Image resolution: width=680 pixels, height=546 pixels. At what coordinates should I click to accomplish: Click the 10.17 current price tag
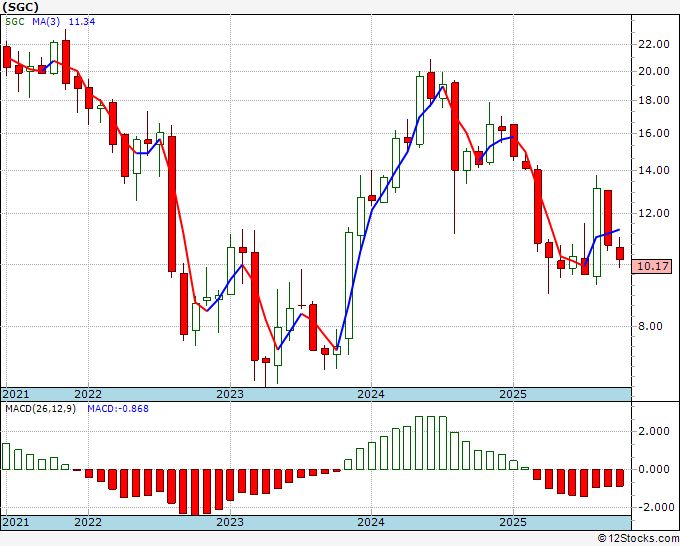tap(653, 266)
